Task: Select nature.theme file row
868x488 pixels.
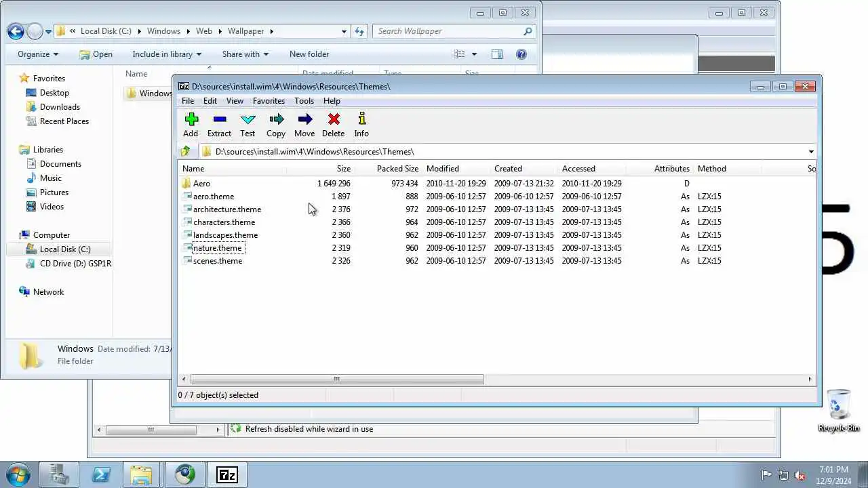Action: point(498,248)
